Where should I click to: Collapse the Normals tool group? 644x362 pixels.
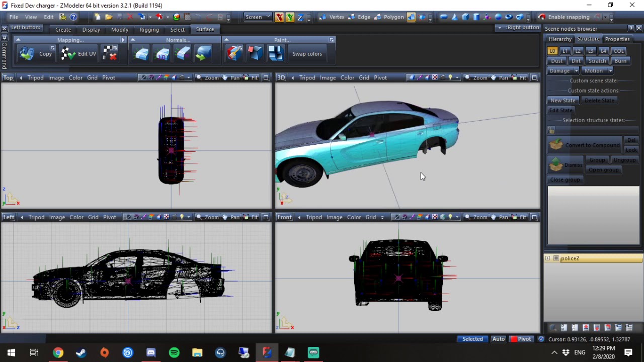pyautogui.click(x=133, y=40)
